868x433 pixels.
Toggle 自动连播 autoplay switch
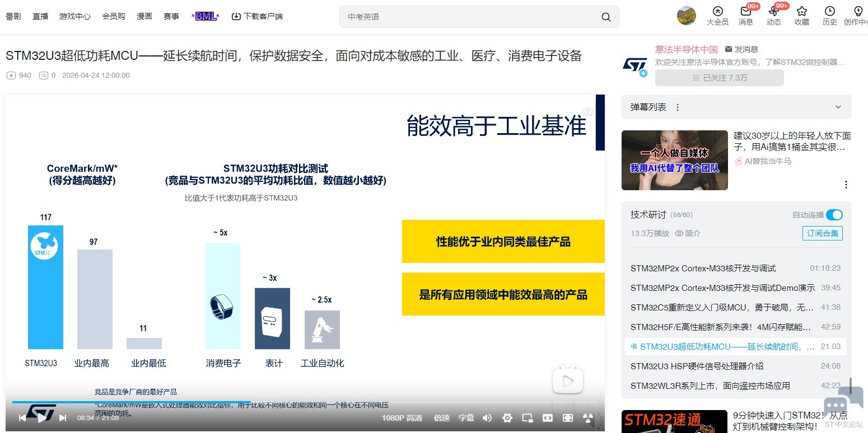tap(834, 215)
